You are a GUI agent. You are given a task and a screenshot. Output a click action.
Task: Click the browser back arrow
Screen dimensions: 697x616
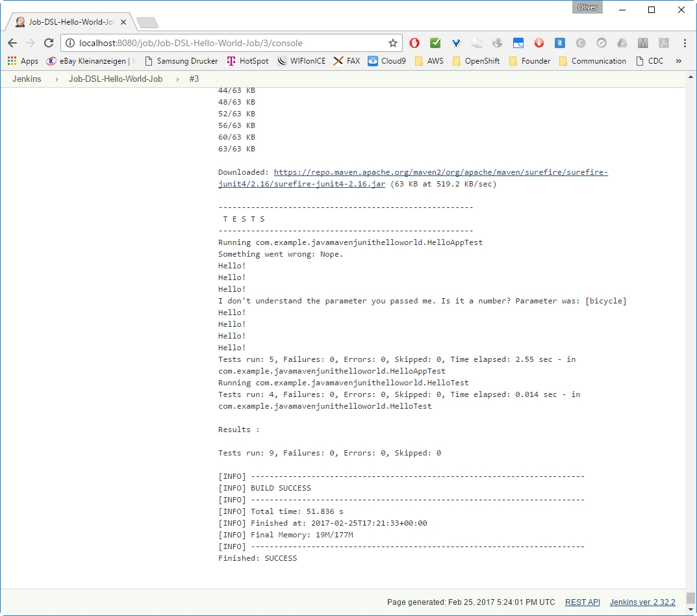(x=12, y=43)
